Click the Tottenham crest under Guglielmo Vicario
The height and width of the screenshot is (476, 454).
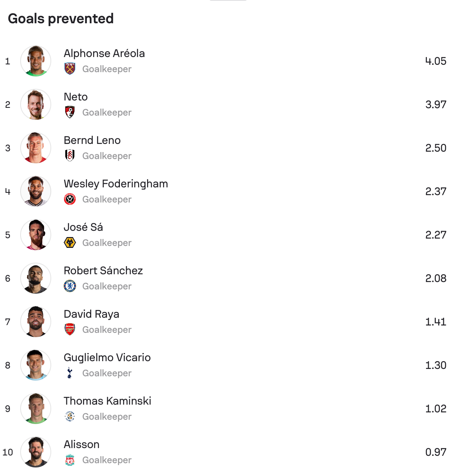pyautogui.click(x=70, y=373)
